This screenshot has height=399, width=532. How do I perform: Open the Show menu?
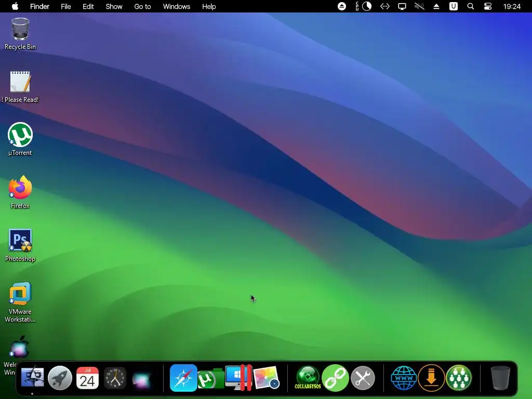114,6
